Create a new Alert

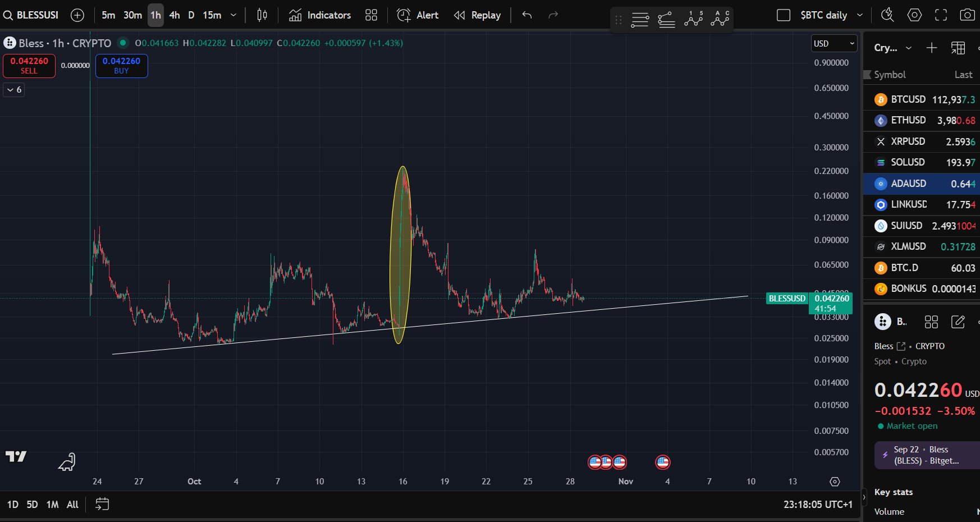418,15
